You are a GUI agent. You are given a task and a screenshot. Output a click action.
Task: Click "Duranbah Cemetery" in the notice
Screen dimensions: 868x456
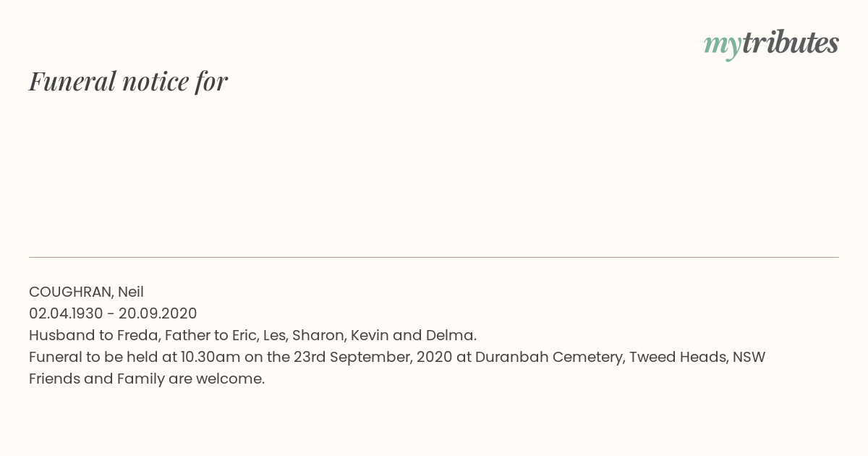[548, 357]
